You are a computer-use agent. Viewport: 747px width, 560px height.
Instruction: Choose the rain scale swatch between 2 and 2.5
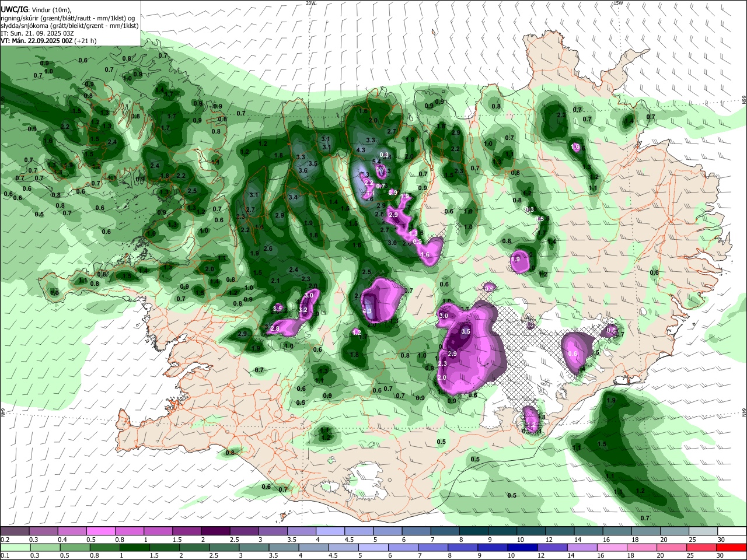pyautogui.click(x=194, y=547)
